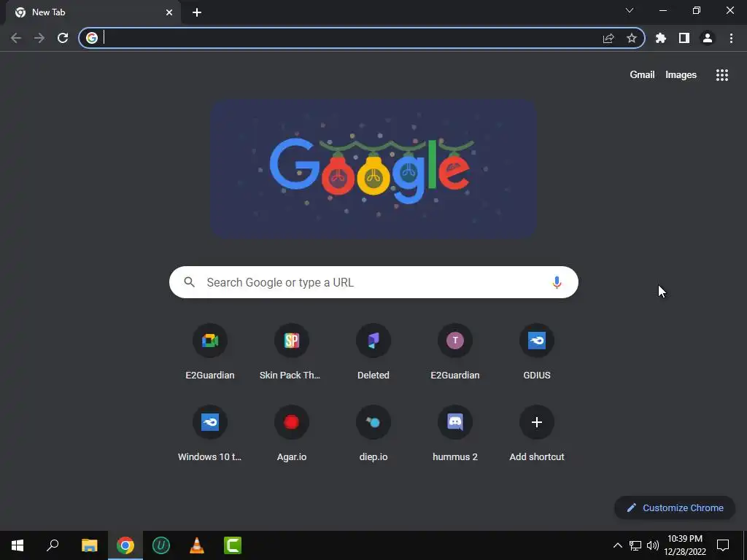
Task: Open Windows 10 t... shortcut
Action: point(210,422)
